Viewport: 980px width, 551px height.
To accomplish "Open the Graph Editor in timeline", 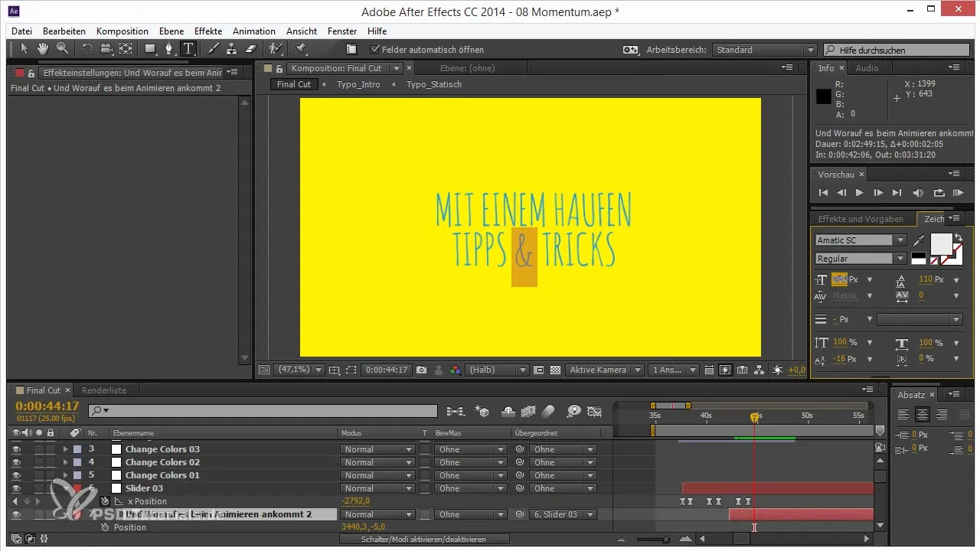I will point(594,411).
